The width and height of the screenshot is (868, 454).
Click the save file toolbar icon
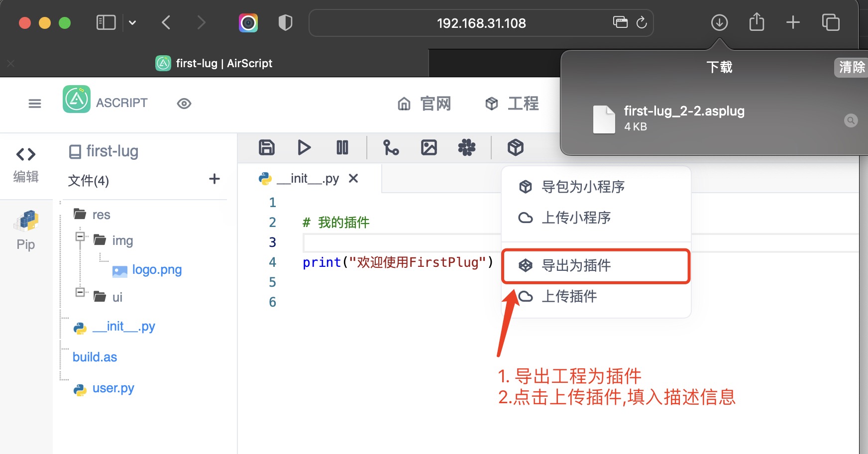point(267,147)
